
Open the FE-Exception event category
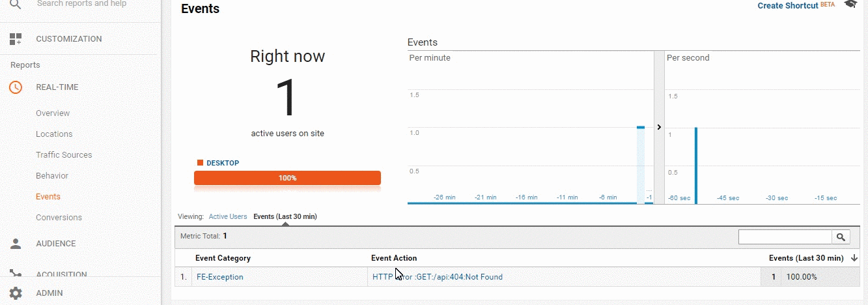click(x=220, y=277)
